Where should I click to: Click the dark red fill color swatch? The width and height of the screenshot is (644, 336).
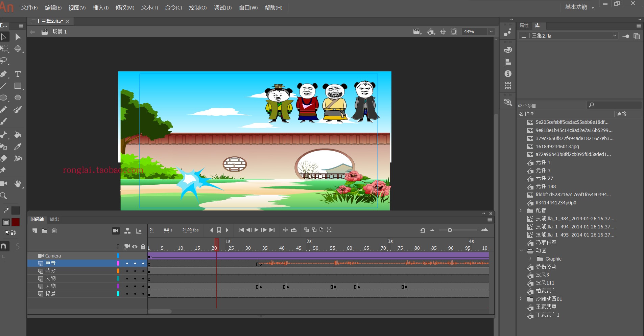point(16,222)
